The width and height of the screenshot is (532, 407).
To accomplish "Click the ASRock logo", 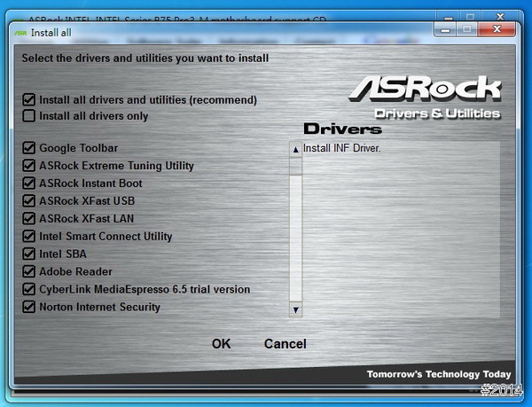I will 425,89.
